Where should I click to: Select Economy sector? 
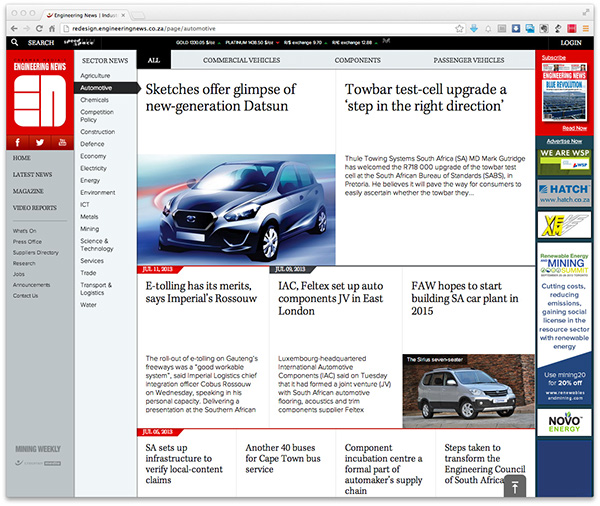tap(93, 156)
